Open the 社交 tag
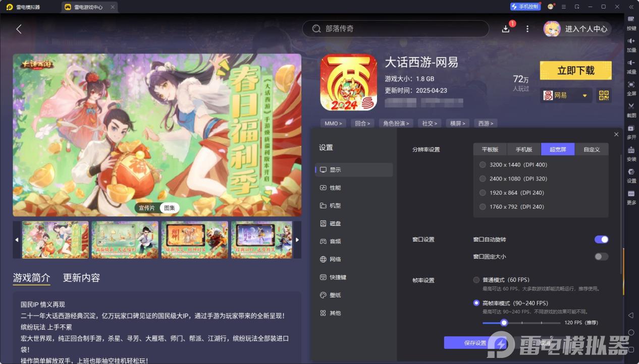This screenshot has height=364, width=639. point(430,123)
